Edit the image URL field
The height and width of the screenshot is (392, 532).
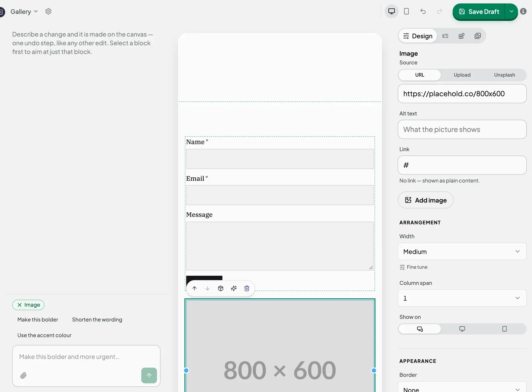tap(462, 94)
